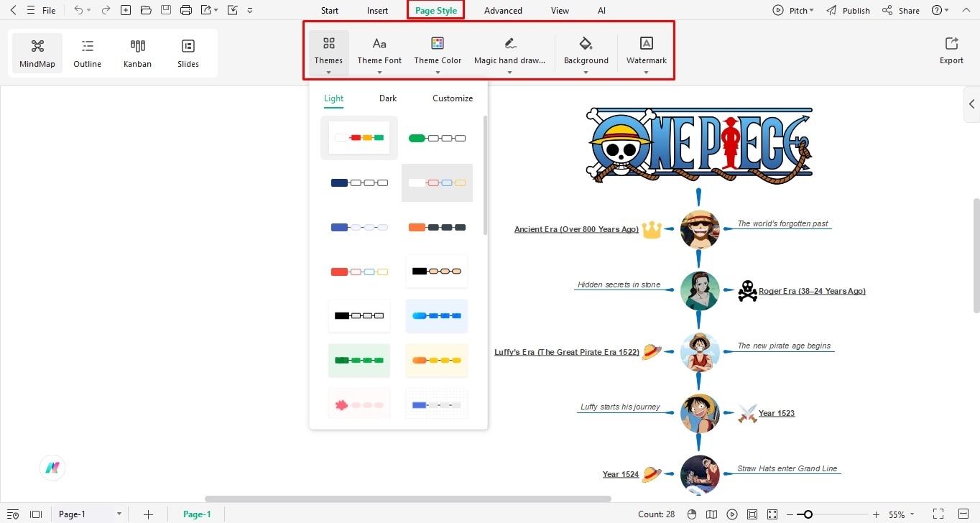Select the Page Style tab

point(436,11)
